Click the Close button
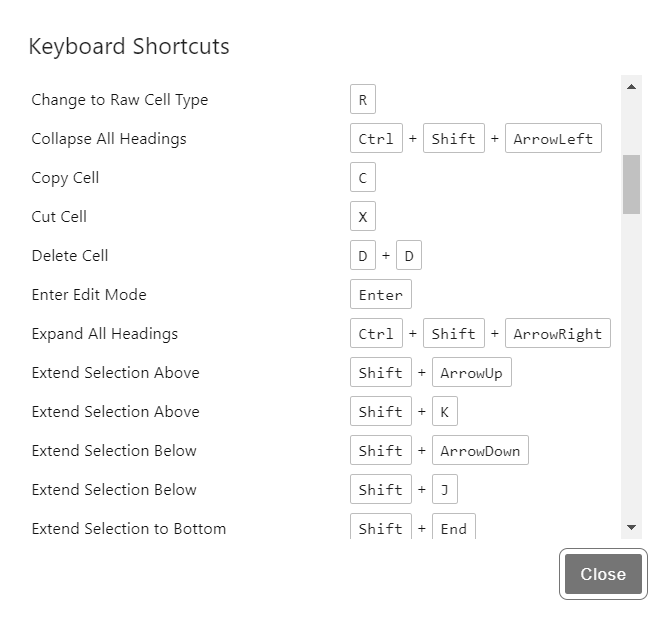This screenshot has height=618, width=668. coord(602,574)
